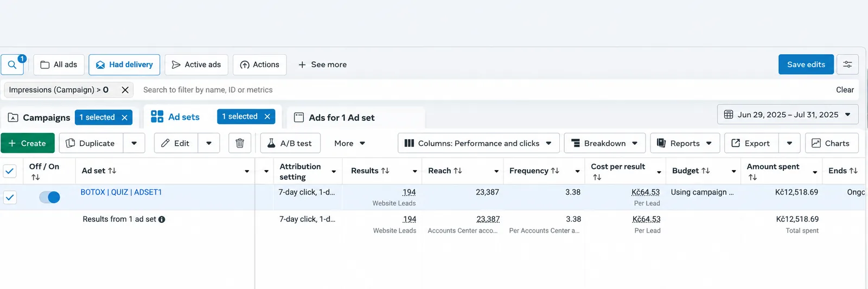
Task: Click the 194 results value in ADSET1 row
Action: click(x=409, y=192)
